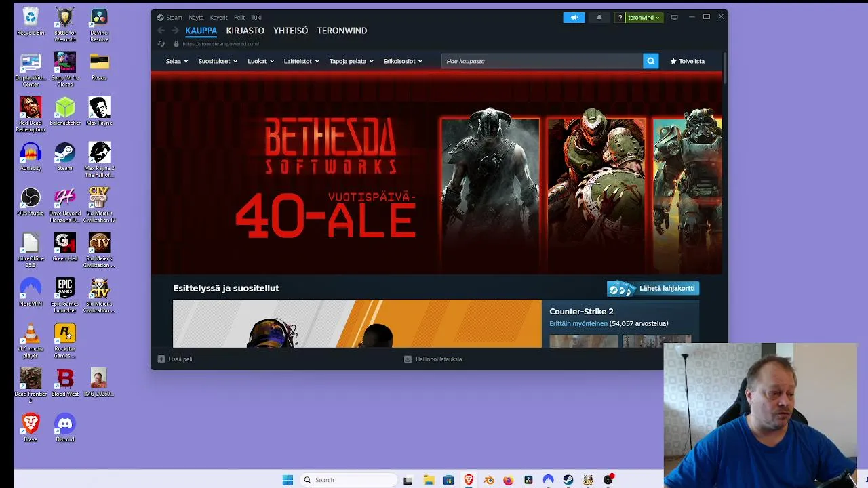Select the Blood West desktop icon
This screenshot has width=868, height=488.
click(65, 383)
